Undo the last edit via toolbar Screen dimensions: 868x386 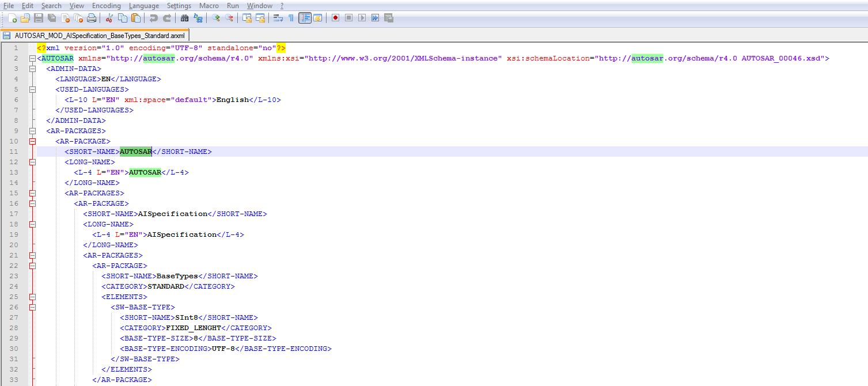point(153,18)
